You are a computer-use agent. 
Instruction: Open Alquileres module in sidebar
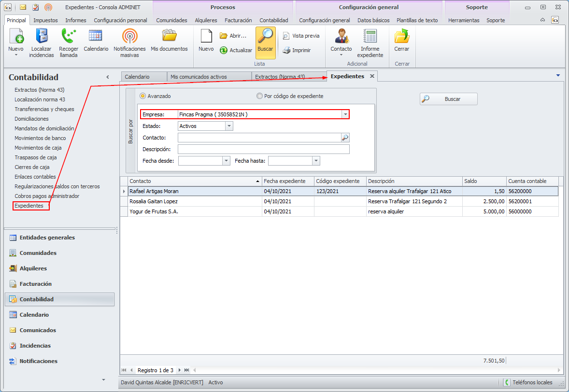59,268
